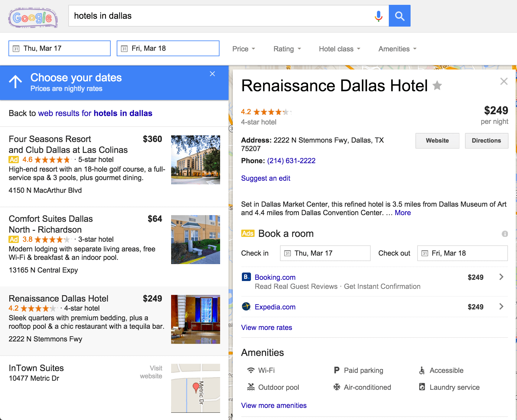The height and width of the screenshot is (420, 517).
Task: Click the $360 price on Four Seasons
Action: coord(152,139)
